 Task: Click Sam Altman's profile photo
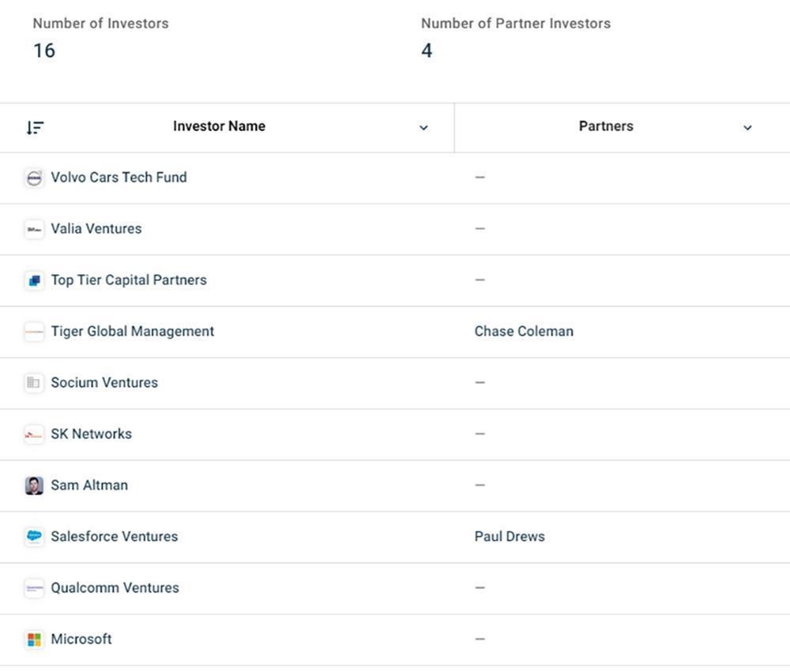click(x=34, y=486)
